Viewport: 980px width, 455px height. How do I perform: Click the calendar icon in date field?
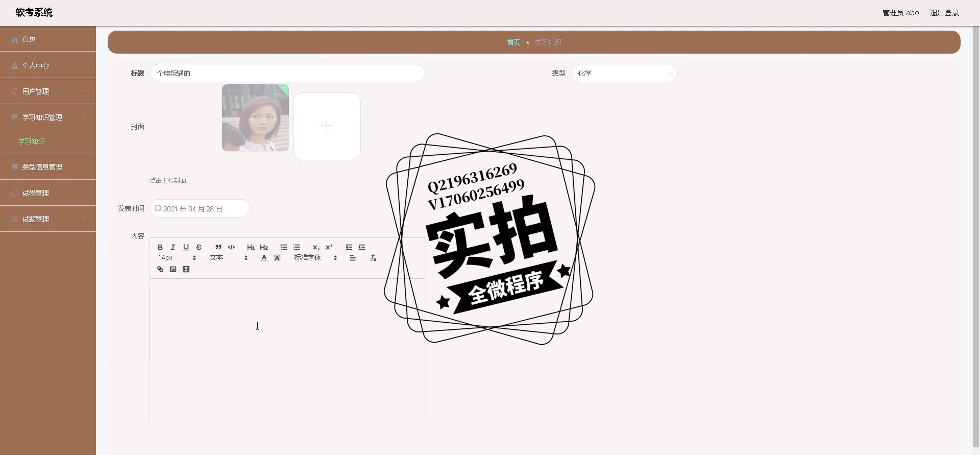pyautogui.click(x=158, y=208)
